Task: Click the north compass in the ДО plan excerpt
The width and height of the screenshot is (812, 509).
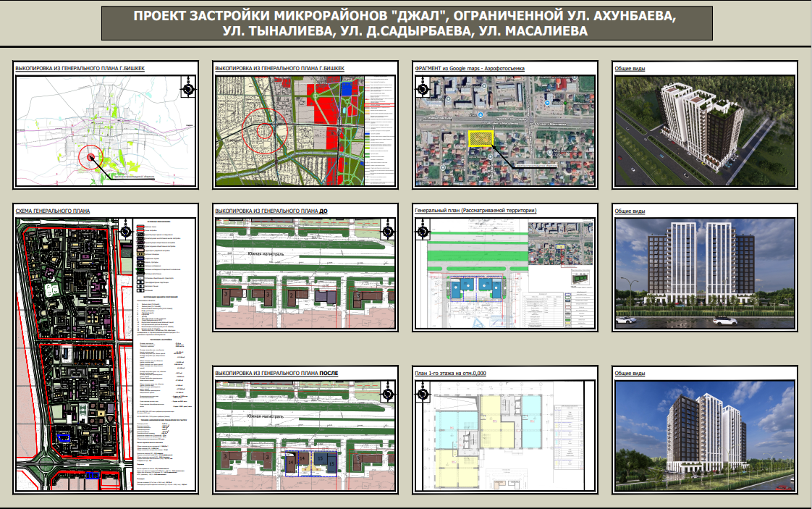Action: pyautogui.click(x=388, y=232)
